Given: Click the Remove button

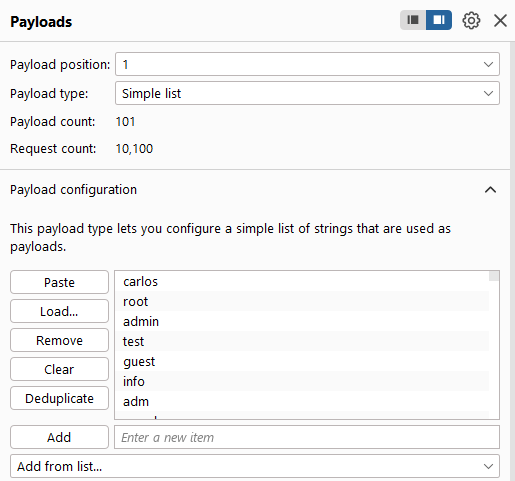Looking at the screenshot, I should tap(59, 340).
